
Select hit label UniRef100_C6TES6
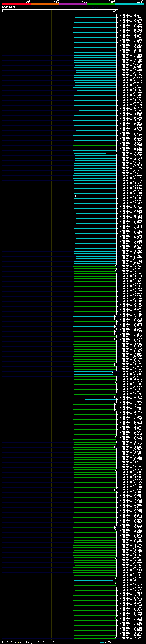pos(131,32)
